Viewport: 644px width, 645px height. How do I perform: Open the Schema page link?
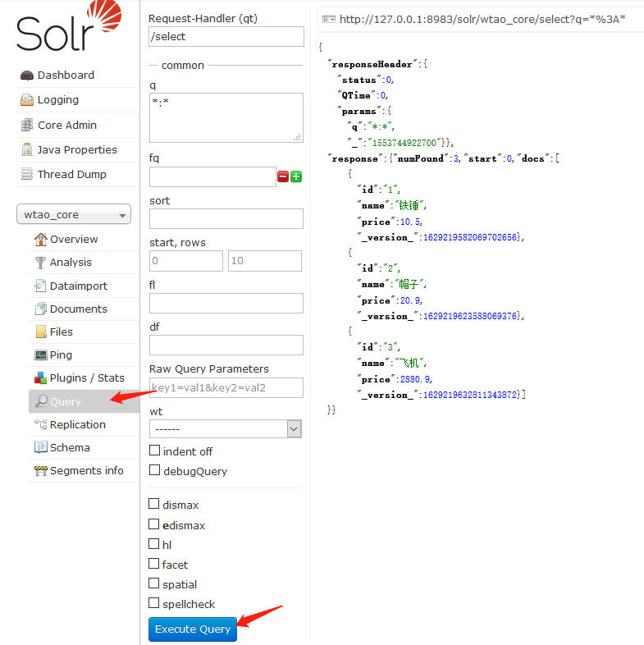click(70, 447)
